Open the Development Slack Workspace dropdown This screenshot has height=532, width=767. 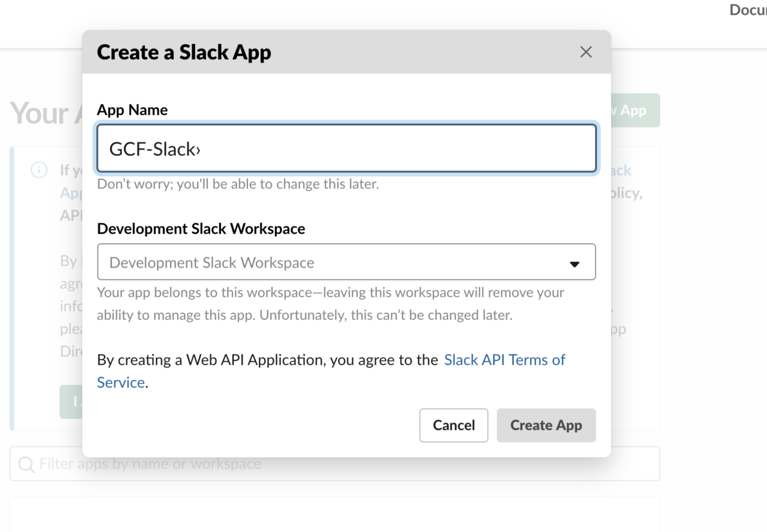click(x=346, y=262)
